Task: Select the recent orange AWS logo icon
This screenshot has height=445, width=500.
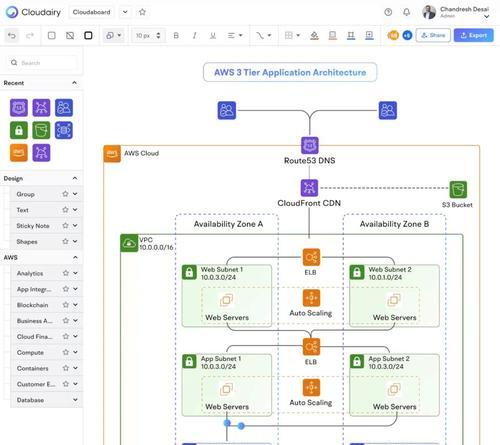Action: (19, 153)
